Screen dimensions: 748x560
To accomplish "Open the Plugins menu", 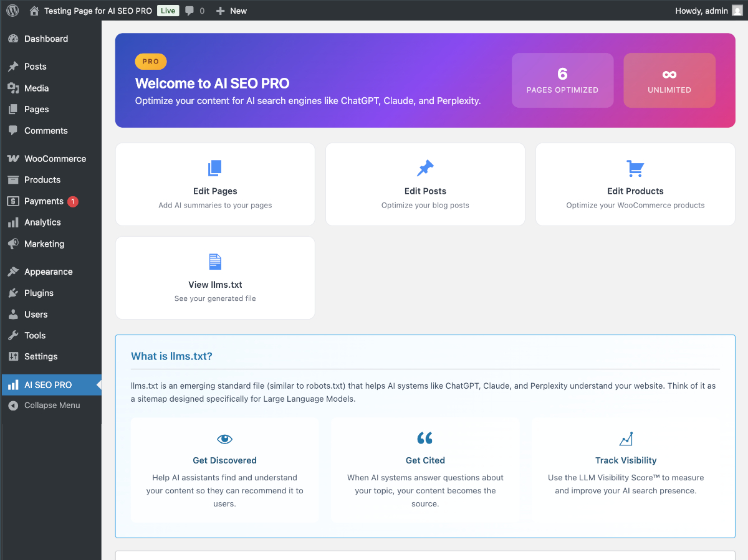I will (x=51, y=293).
